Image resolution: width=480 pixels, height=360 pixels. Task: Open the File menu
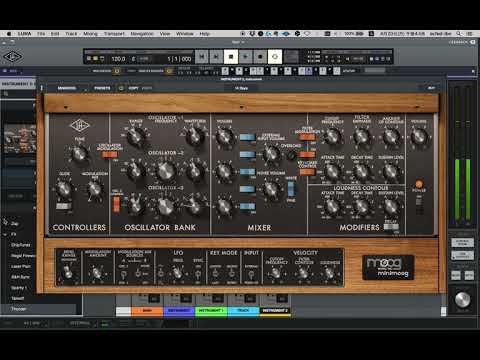[41, 34]
